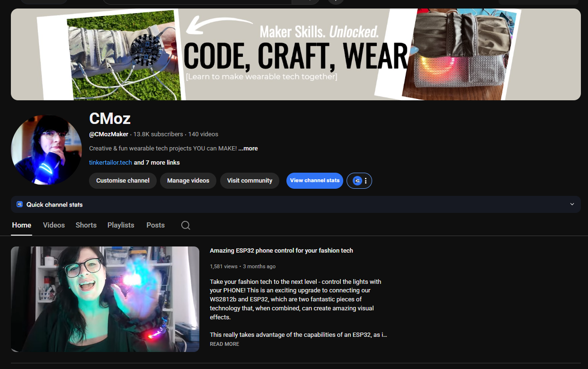Switch to the Videos tab
The width and height of the screenshot is (588, 369).
[x=53, y=225]
